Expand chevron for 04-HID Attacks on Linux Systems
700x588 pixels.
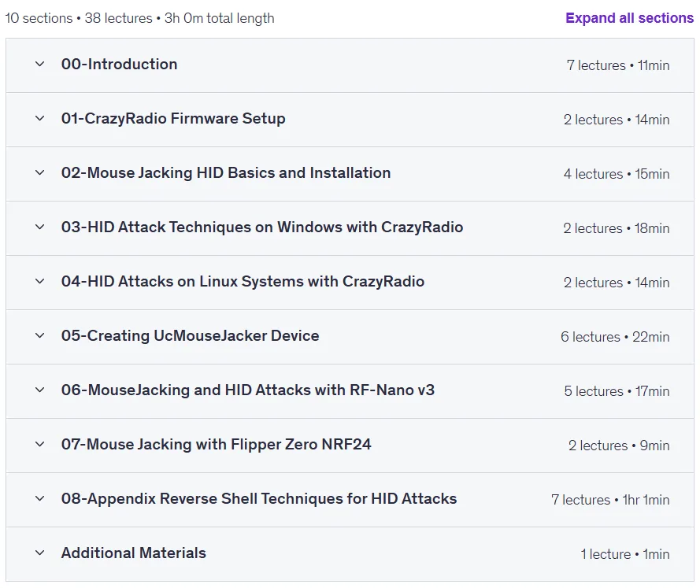[x=39, y=282]
